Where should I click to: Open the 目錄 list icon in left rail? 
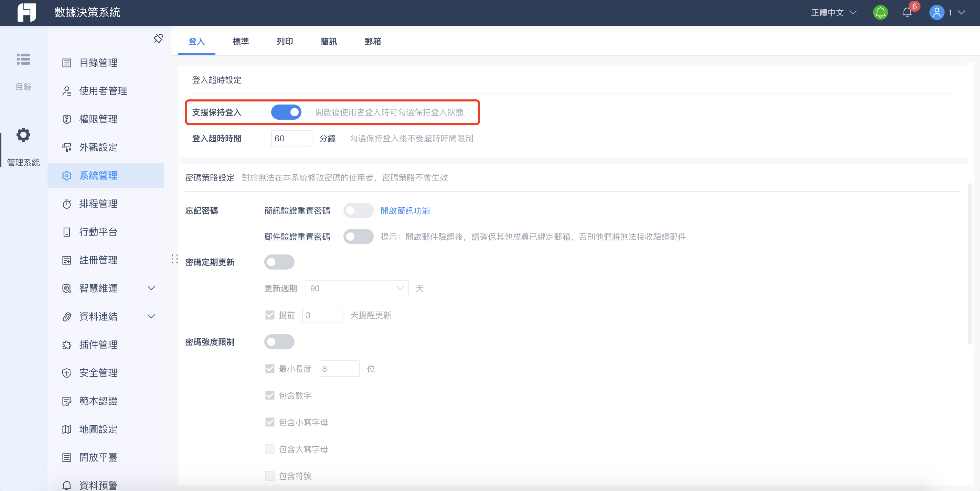coord(23,59)
